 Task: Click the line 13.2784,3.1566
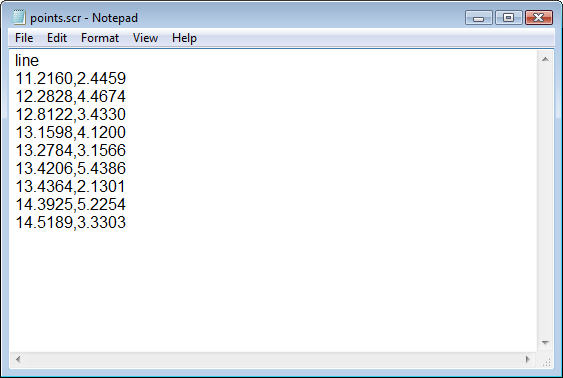(71, 150)
